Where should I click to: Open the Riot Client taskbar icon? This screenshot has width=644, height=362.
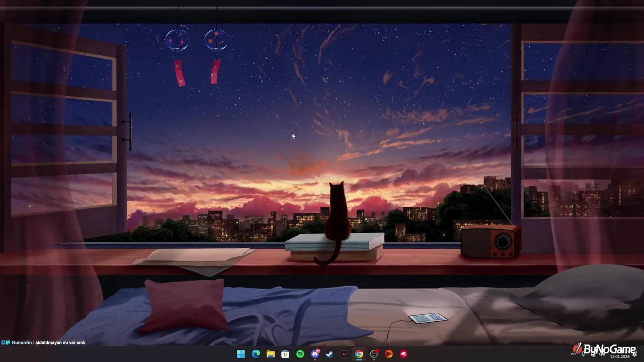[x=404, y=354]
